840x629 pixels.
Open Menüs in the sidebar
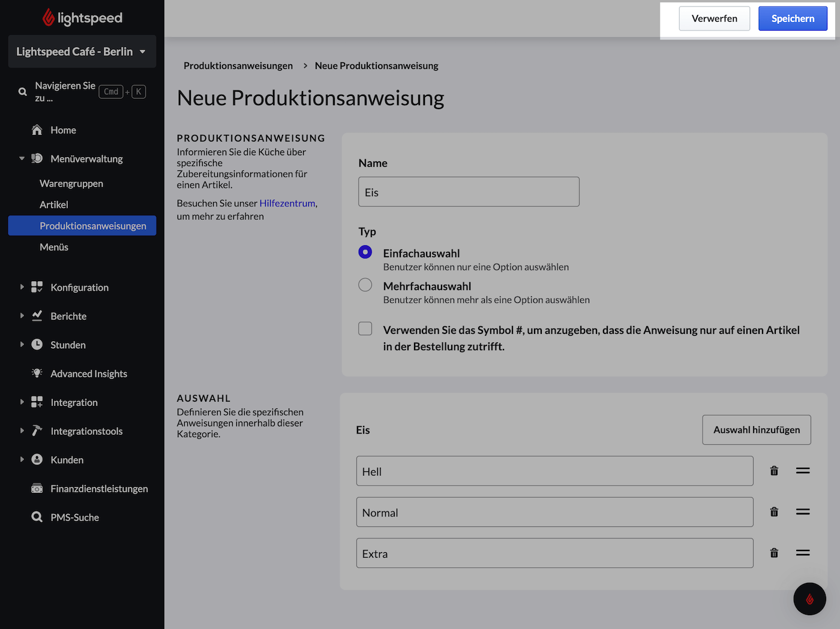tap(54, 247)
